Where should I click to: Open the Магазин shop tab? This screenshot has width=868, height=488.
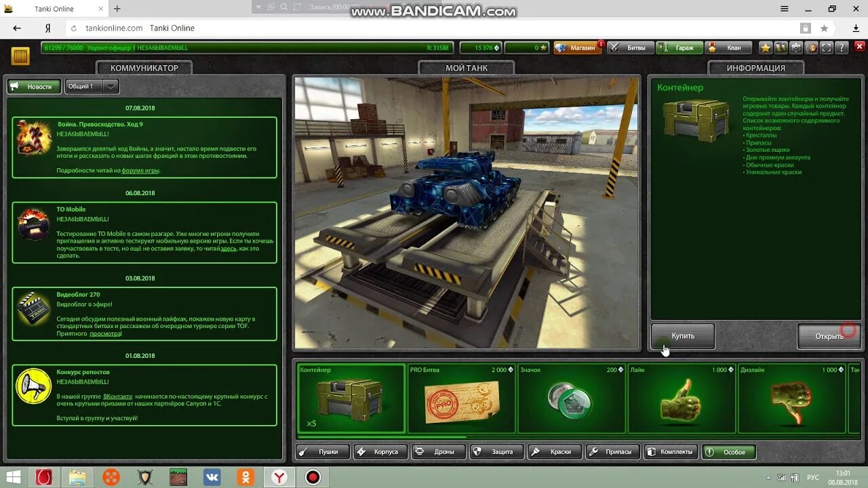[x=578, y=48]
